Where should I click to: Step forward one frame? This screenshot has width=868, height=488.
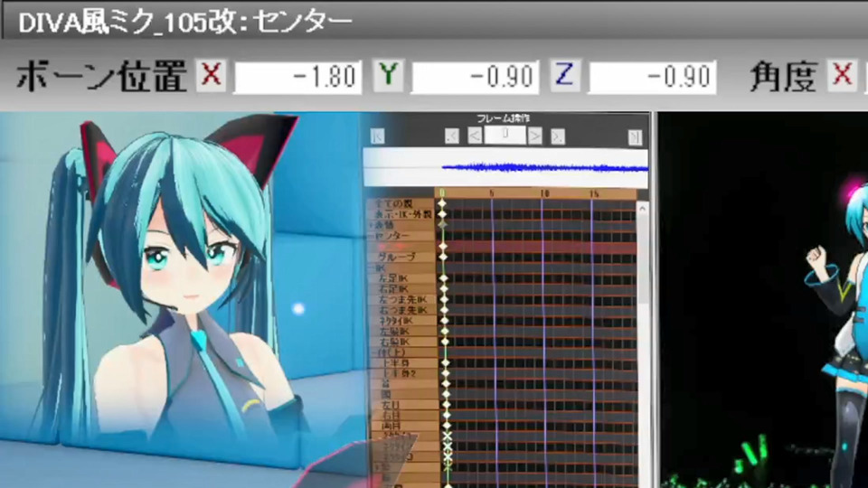point(534,136)
